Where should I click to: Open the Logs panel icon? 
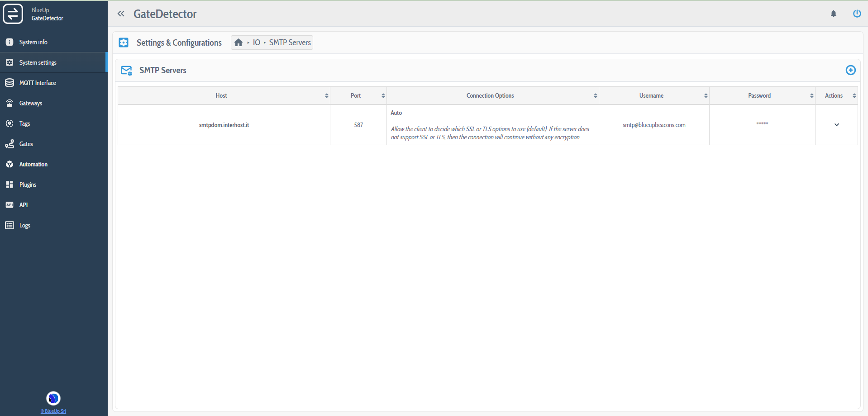(10, 225)
